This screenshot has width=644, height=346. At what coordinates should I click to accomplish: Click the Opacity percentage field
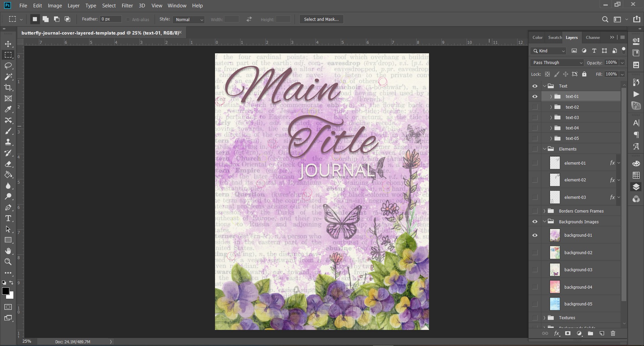[611, 63]
